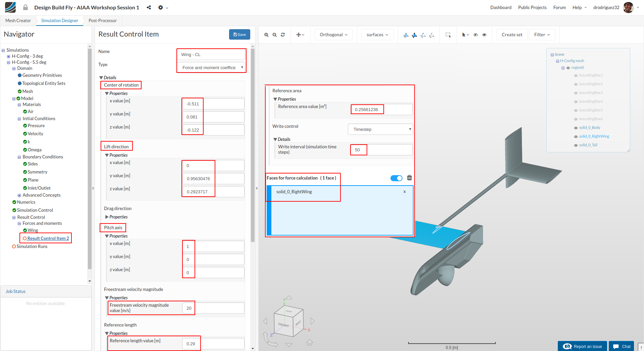Activate the box selection tool
This screenshot has height=351, width=644.
pyautogui.click(x=448, y=35)
